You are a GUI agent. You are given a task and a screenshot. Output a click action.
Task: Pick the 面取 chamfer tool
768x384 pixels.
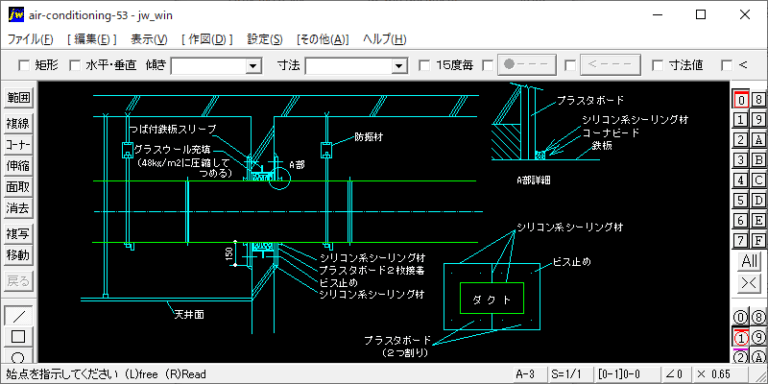pyautogui.click(x=18, y=187)
